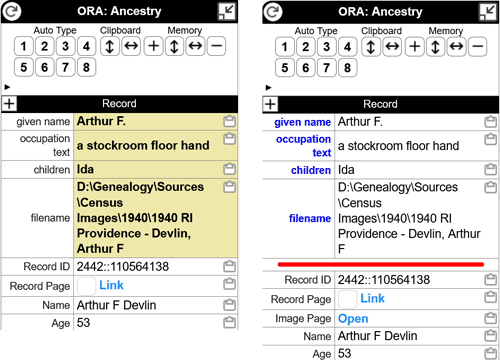Copy Record Page value in left panel
500x362 pixels.
(229, 284)
